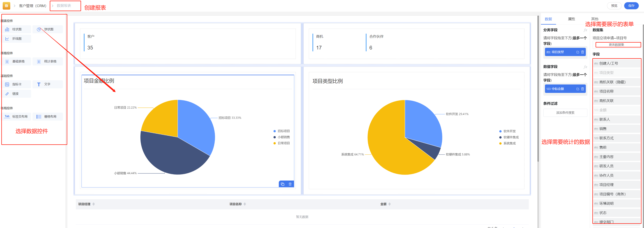Viewport: 644px width, 228px height.
Task: Sort table by 金额 column
Action: click(x=389, y=204)
